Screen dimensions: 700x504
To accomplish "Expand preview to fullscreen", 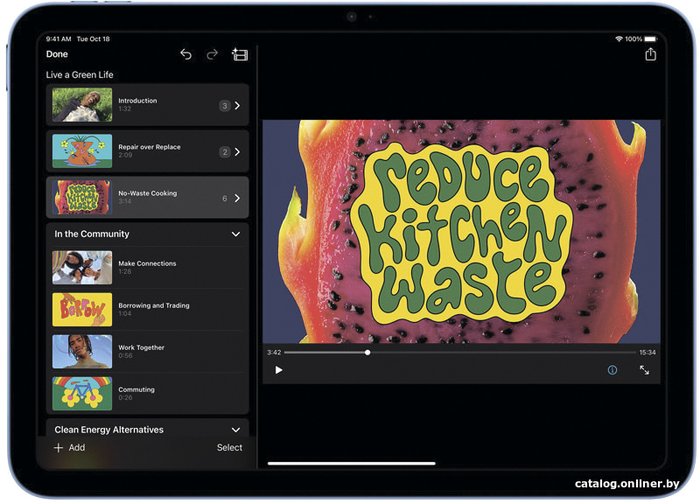I will 644,370.
